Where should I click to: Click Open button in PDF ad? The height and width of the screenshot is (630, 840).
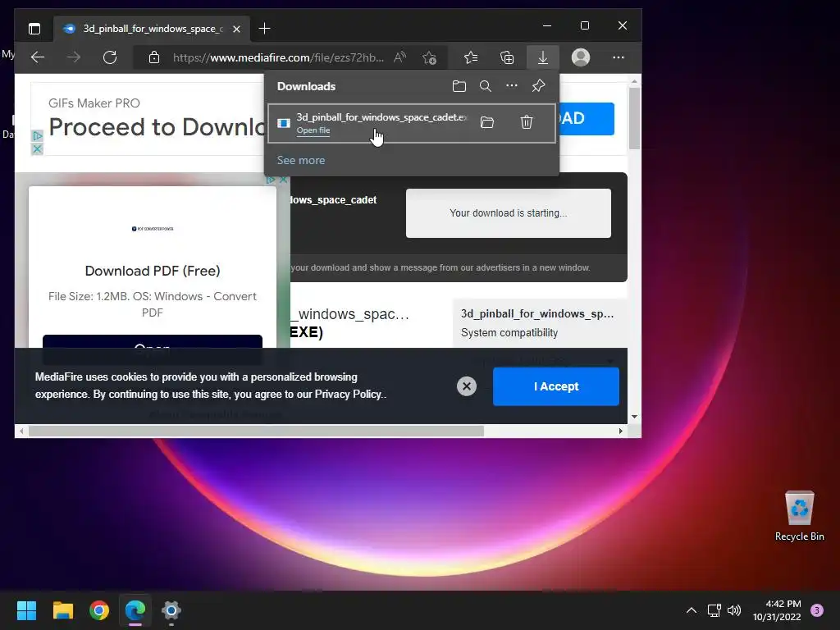tap(153, 342)
